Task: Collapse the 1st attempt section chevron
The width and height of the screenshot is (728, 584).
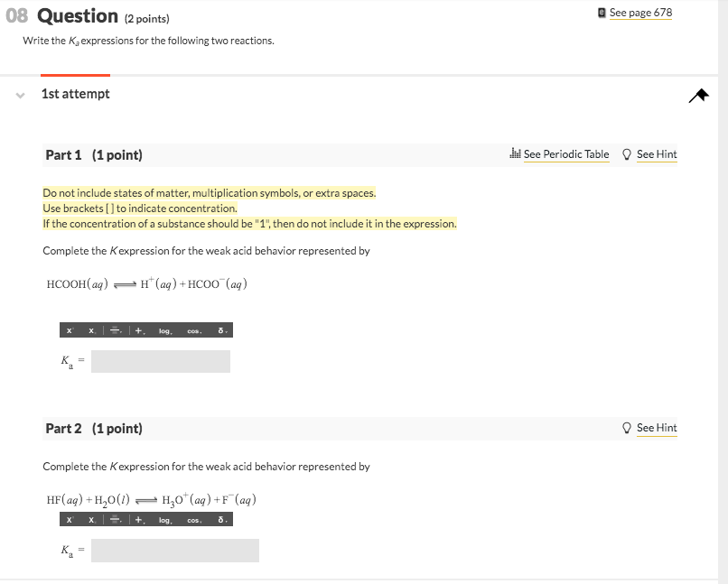Action: click(x=20, y=96)
